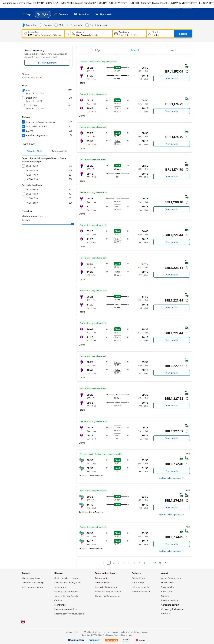This screenshot has width=214, height=644.
Task: Select the Direct only stops option
Action: [23, 98]
